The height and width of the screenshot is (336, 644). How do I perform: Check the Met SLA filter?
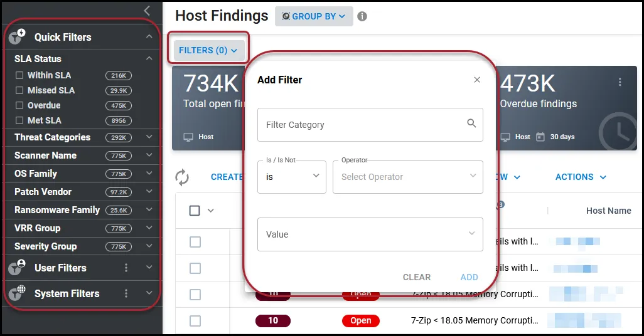(x=19, y=120)
